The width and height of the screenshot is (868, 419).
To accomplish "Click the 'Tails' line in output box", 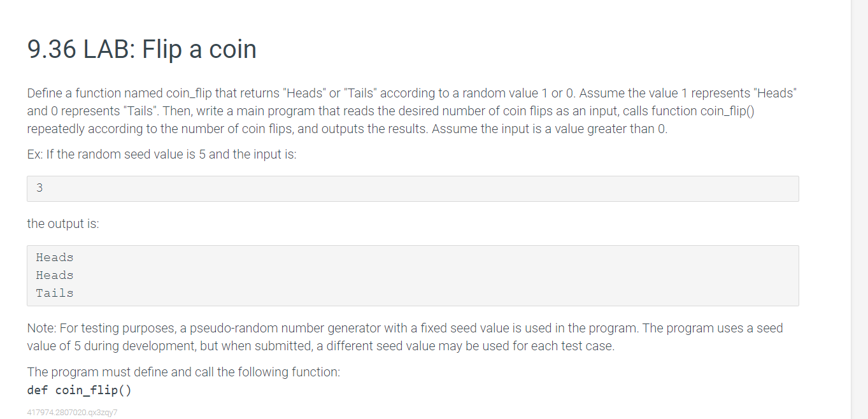I will click(55, 293).
